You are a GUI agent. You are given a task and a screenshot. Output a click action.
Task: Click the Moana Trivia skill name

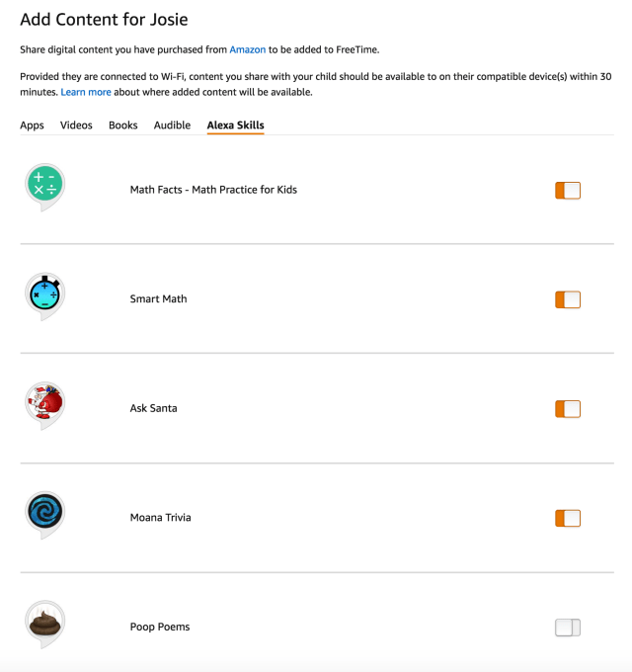pyautogui.click(x=161, y=517)
